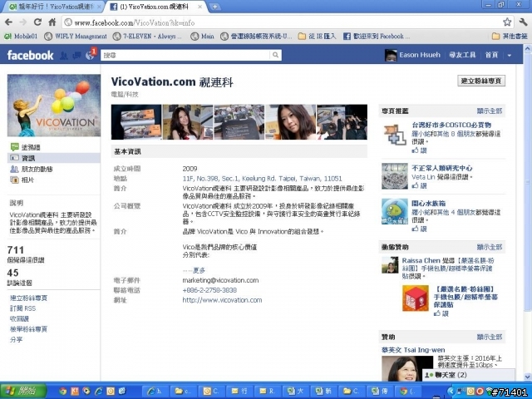
Task: Open the 從 IE 匯入 bookmarks folder
Action: [x=318, y=36]
